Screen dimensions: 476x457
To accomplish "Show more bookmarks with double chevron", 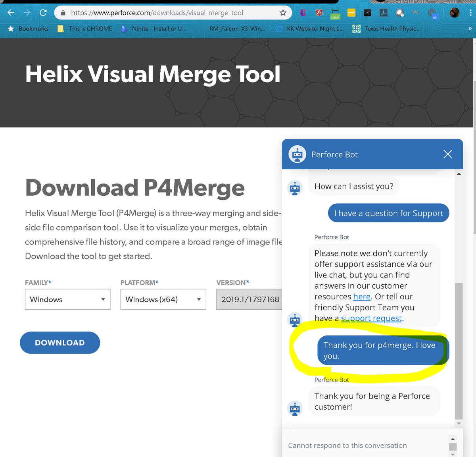I will pyautogui.click(x=470, y=29).
